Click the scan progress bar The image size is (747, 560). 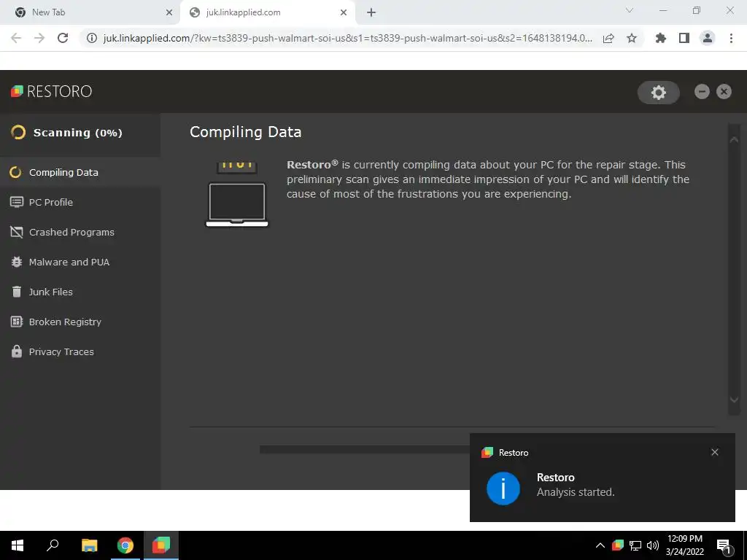coord(365,449)
